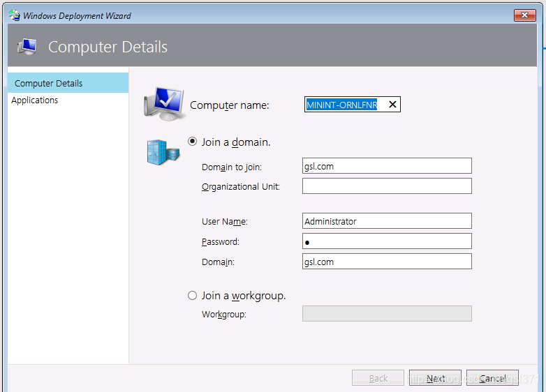Click the 'Join a domain.' label text

236,142
